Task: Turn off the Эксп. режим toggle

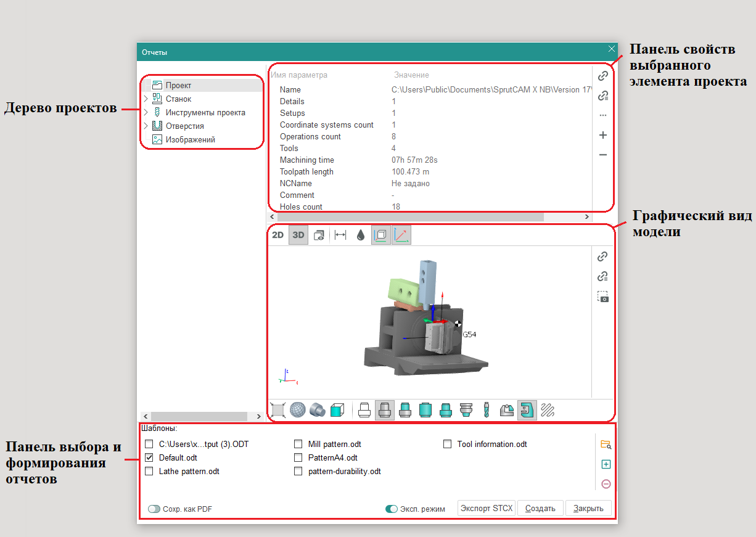Action: click(x=391, y=509)
